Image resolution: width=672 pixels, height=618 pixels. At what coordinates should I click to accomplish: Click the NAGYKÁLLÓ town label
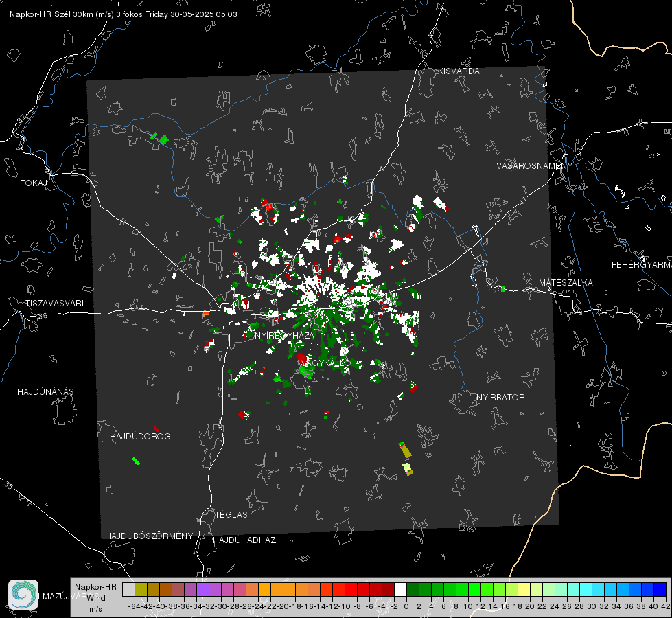[325, 363]
